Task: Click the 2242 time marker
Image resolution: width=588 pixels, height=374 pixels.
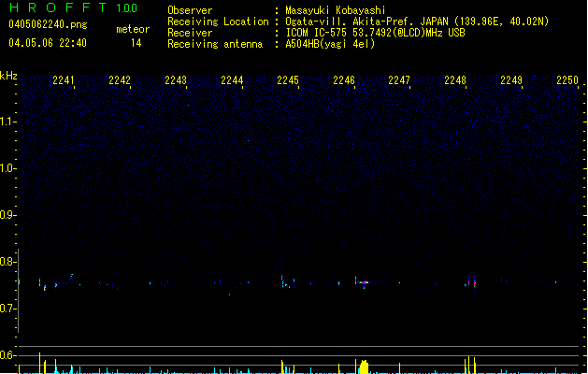Action: tap(120, 80)
